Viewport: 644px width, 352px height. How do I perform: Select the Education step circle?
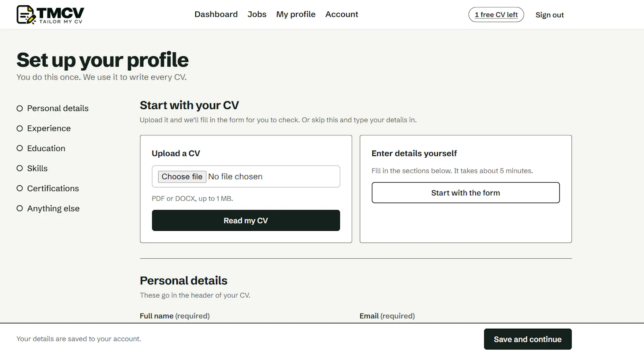tap(20, 148)
